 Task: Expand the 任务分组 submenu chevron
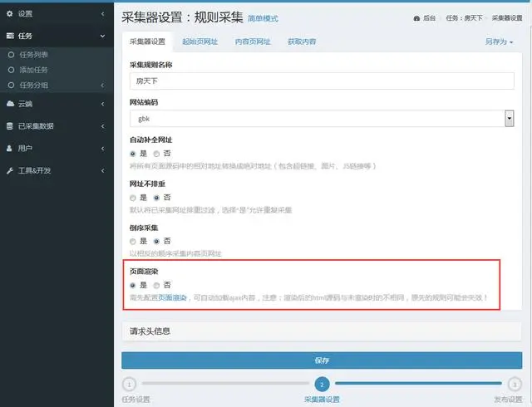coord(102,85)
